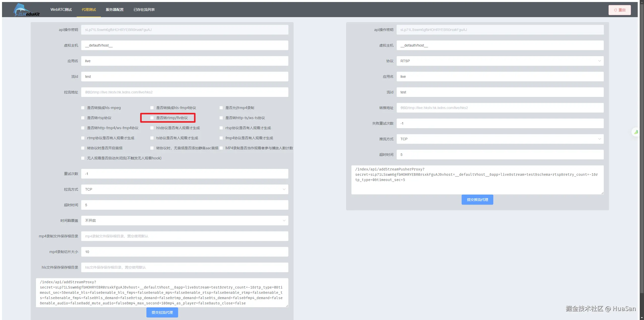The width and height of the screenshot is (644, 320).
Task: Open the 已存在流列表 tab
Action: click(x=144, y=10)
